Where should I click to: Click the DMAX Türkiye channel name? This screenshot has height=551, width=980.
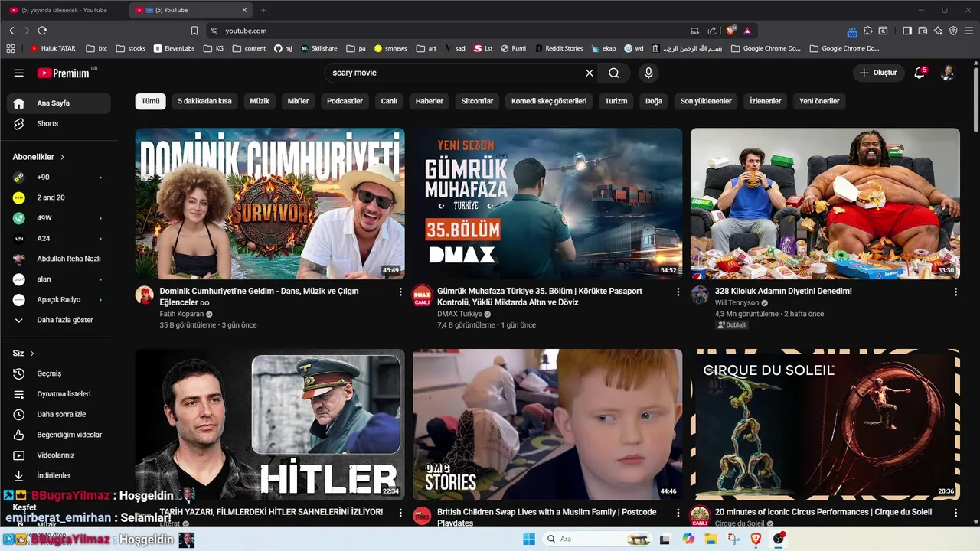click(x=459, y=314)
